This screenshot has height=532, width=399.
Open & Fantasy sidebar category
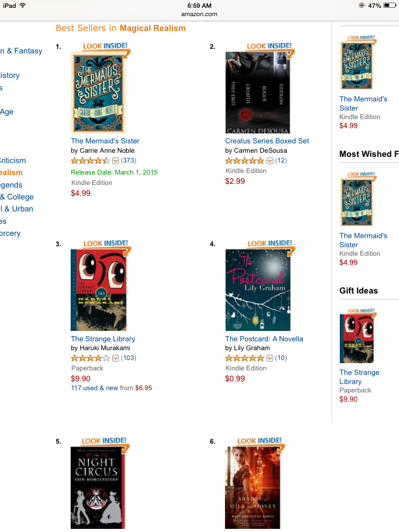coord(21,51)
